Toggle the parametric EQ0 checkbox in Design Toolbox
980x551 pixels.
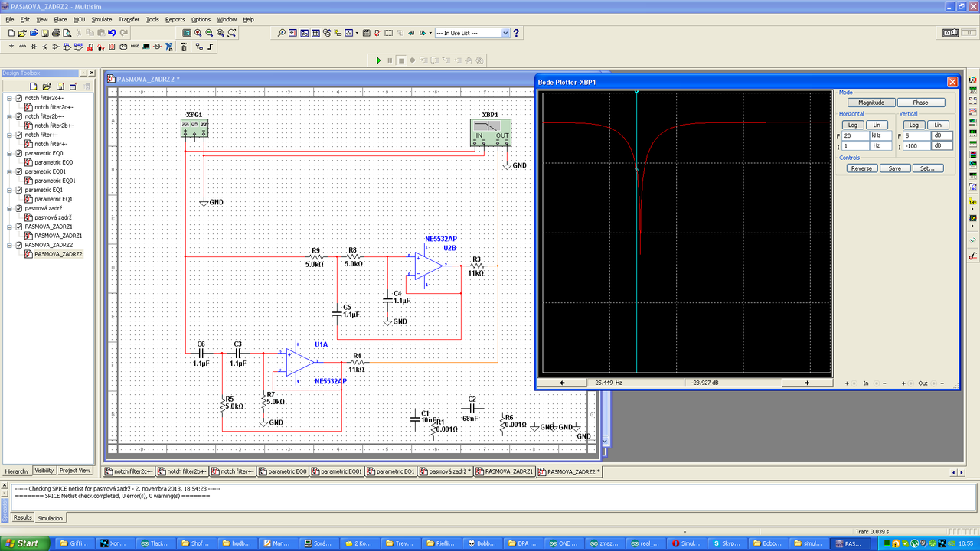click(x=19, y=153)
